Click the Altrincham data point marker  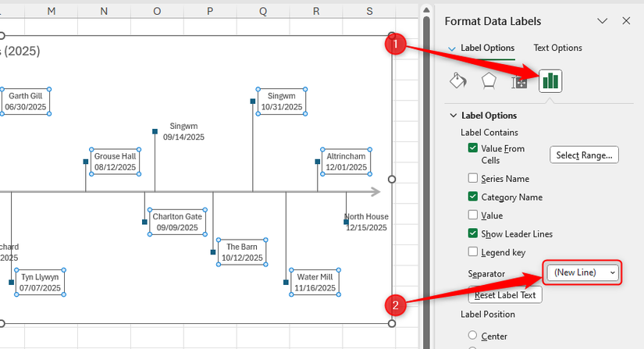[x=318, y=162]
